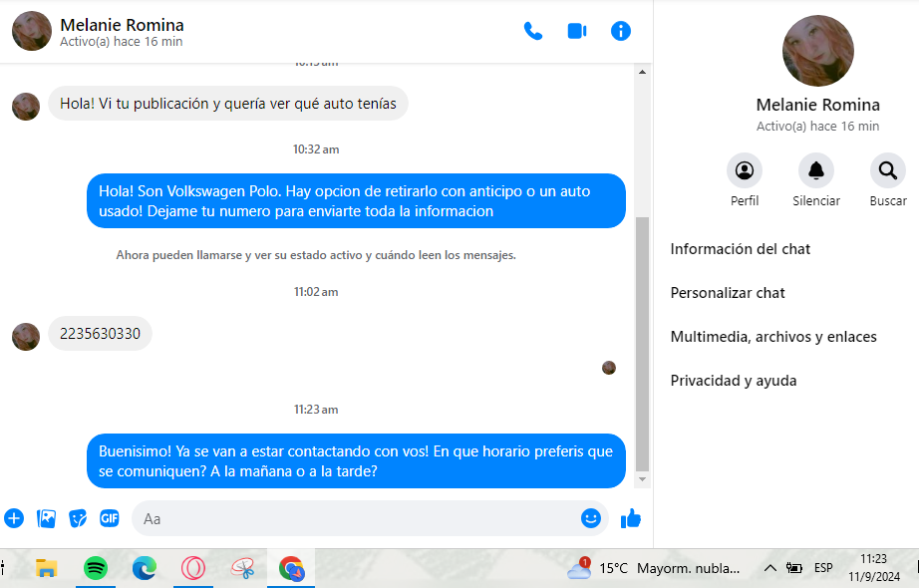
Task: Toggle the conversation info panel icon
Action: [x=621, y=31]
